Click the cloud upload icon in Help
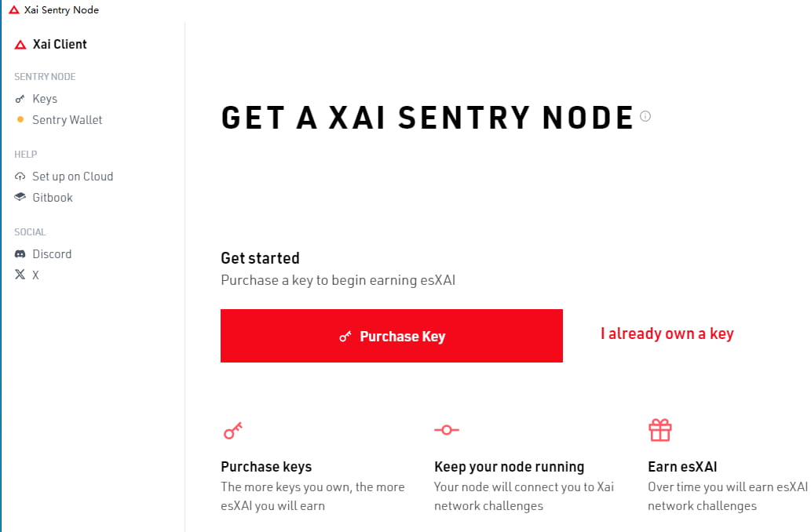Screen dimensions: 811x532 click(x=20, y=177)
